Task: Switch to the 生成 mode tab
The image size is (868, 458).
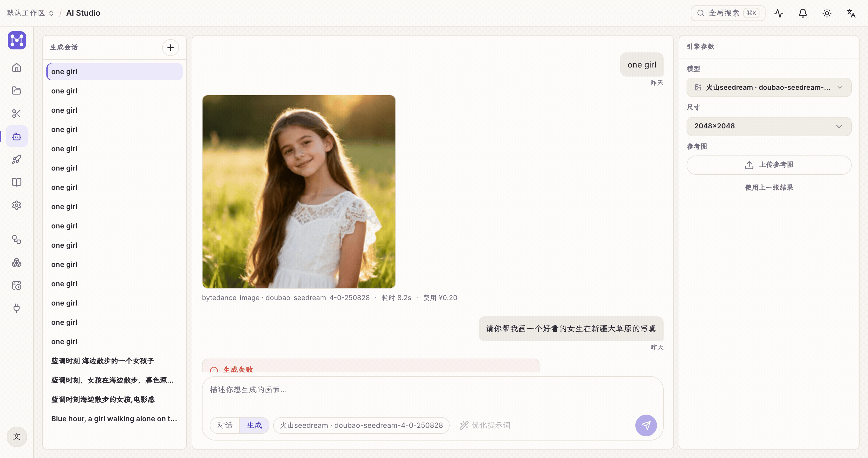Action: pyautogui.click(x=254, y=425)
